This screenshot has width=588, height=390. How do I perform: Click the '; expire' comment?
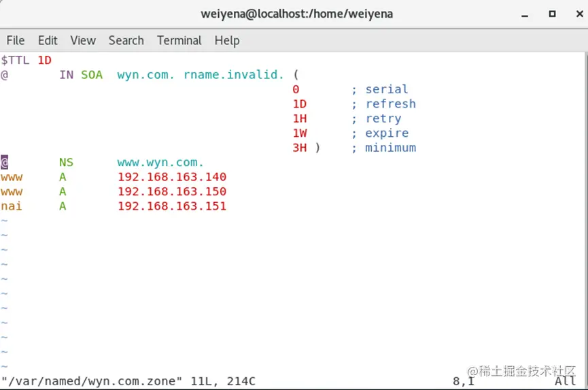(380, 133)
